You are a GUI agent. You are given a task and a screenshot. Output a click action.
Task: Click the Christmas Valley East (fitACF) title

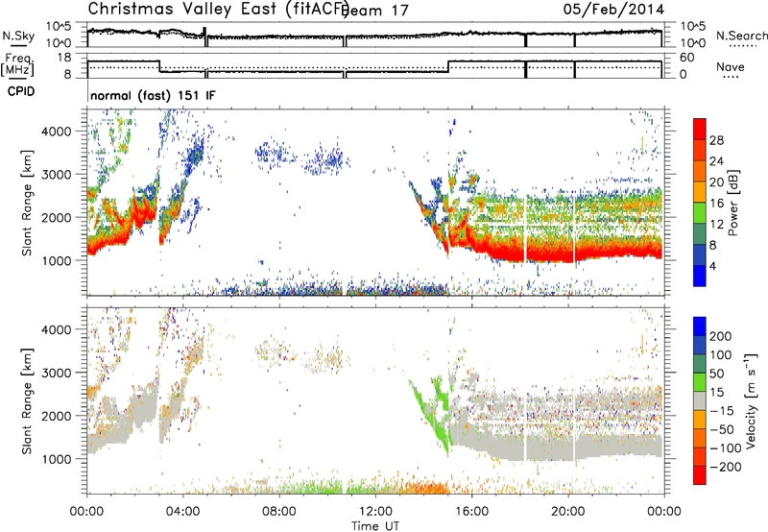pyautogui.click(x=219, y=9)
